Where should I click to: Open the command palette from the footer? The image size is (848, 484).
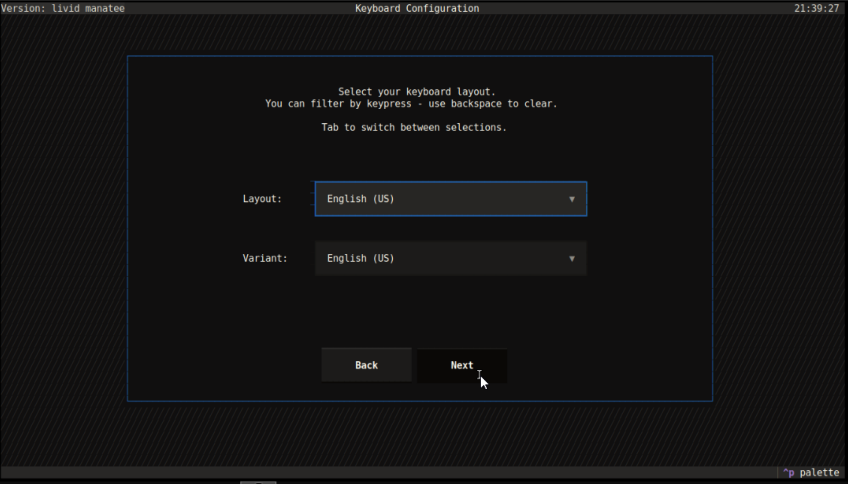click(819, 473)
